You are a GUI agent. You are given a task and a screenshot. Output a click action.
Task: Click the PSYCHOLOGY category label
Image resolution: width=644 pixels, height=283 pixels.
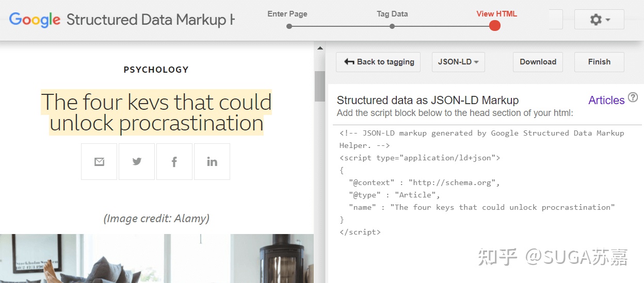(156, 70)
